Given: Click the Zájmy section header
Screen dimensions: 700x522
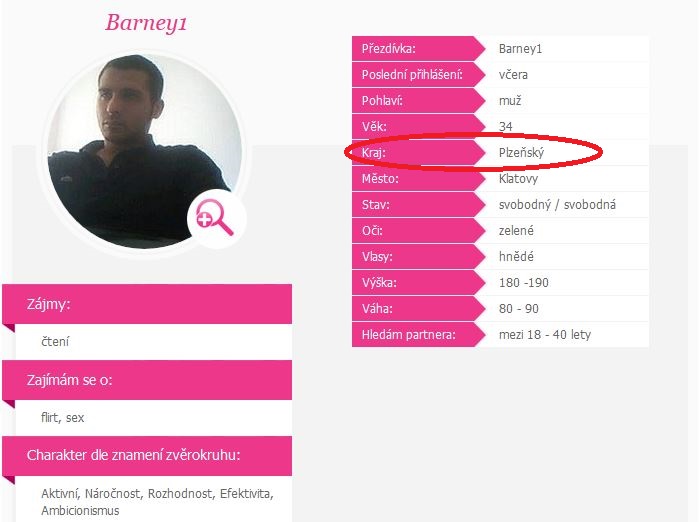Looking at the screenshot, I should (147, 304).
